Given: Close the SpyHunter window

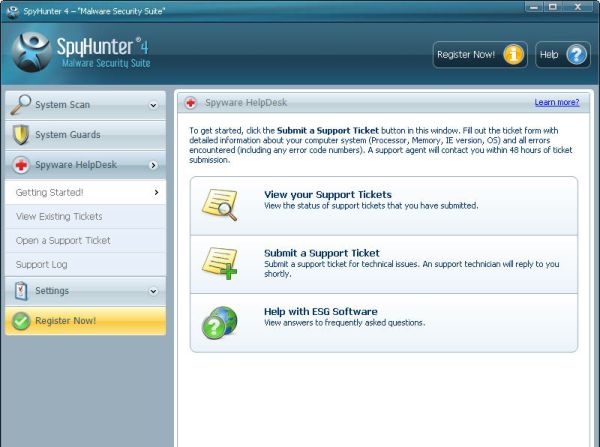Looking at the screenshot, I should (x=578, y=7).
